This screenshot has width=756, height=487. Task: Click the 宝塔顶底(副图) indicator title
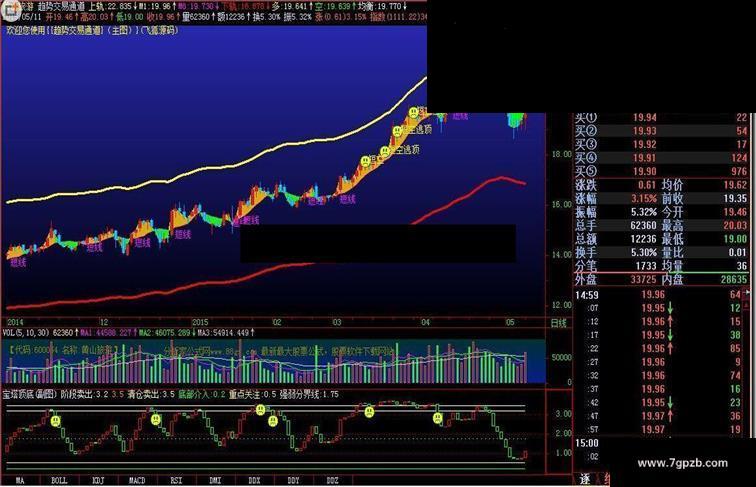(x=30, y=394)
